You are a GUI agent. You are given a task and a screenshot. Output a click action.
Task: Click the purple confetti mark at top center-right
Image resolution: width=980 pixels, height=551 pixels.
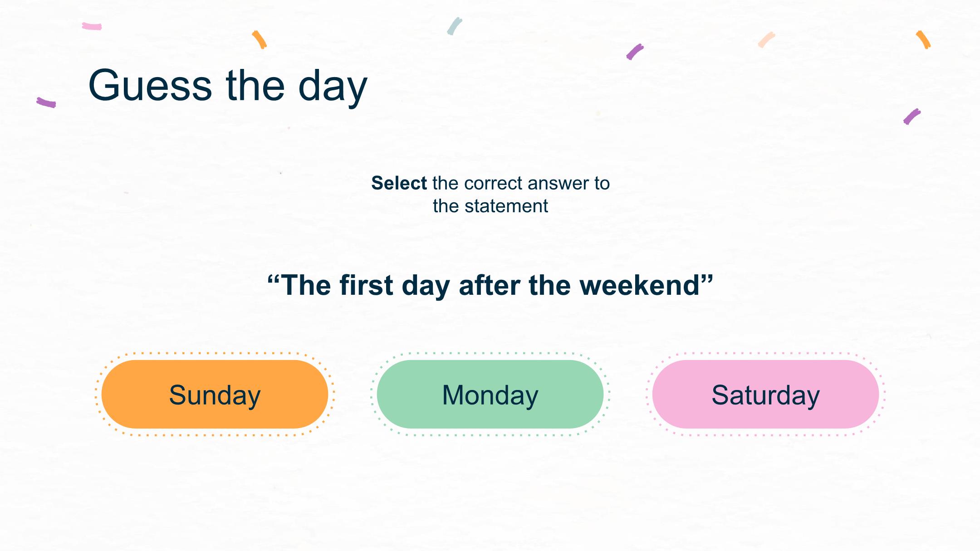point(635,52)
